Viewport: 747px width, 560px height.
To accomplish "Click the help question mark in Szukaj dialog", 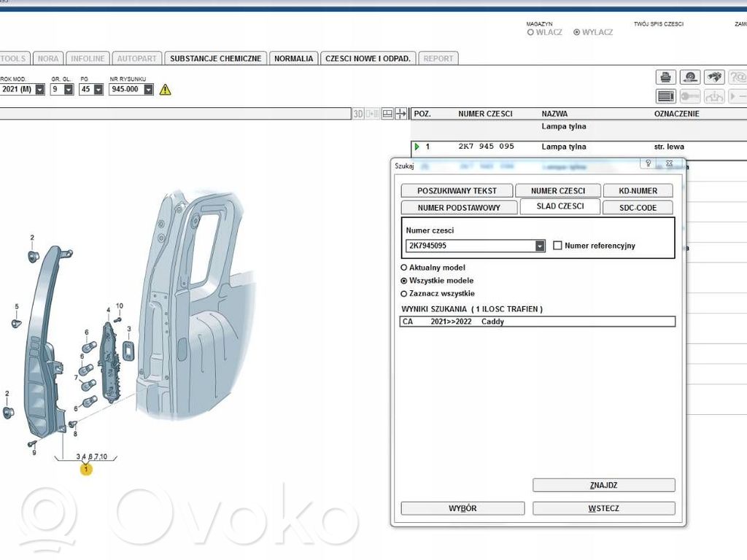I will [648, 163].
